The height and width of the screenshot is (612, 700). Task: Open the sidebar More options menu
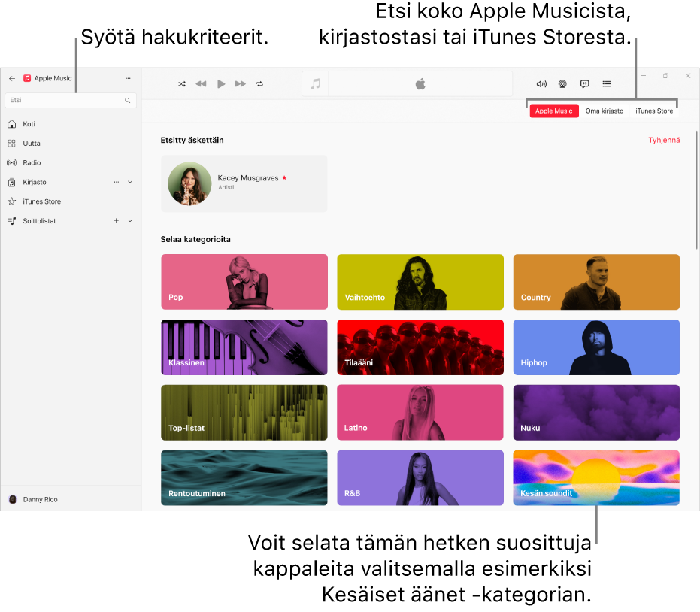click(128, 78)
